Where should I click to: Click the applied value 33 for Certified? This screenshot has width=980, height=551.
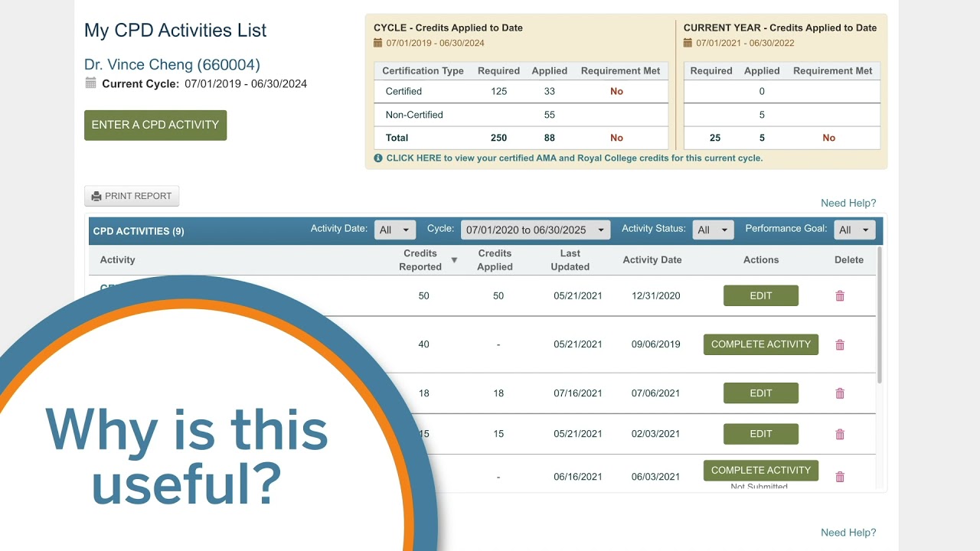[x=550, y=91]
